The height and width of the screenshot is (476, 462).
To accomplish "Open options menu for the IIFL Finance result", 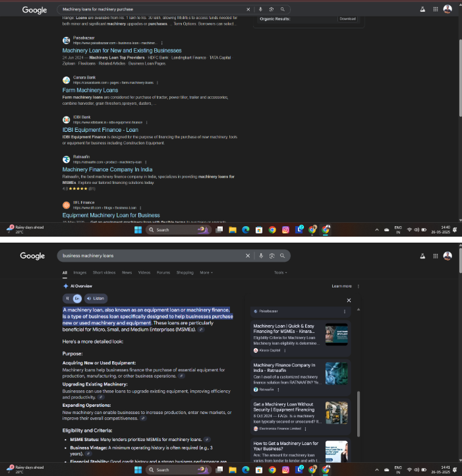I will (140, 208).
